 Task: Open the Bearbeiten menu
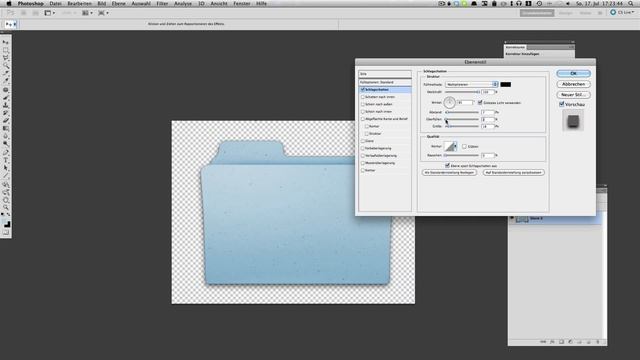(79, 3)
